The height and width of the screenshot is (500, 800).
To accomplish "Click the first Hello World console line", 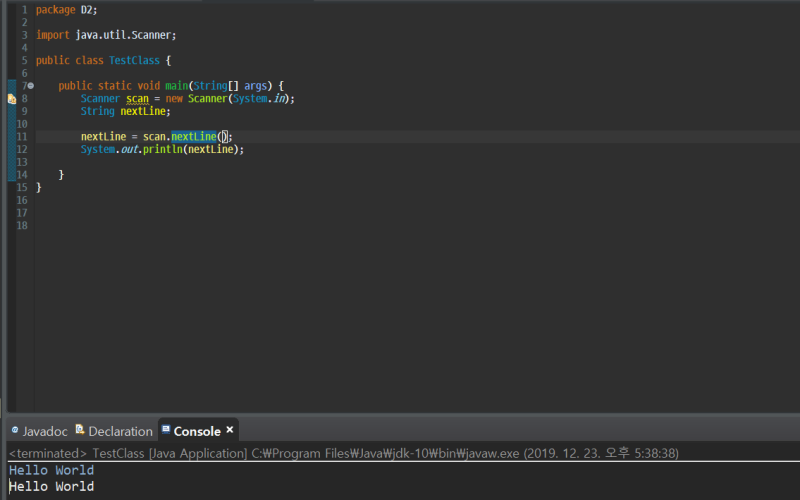I will tap(51, 470).
